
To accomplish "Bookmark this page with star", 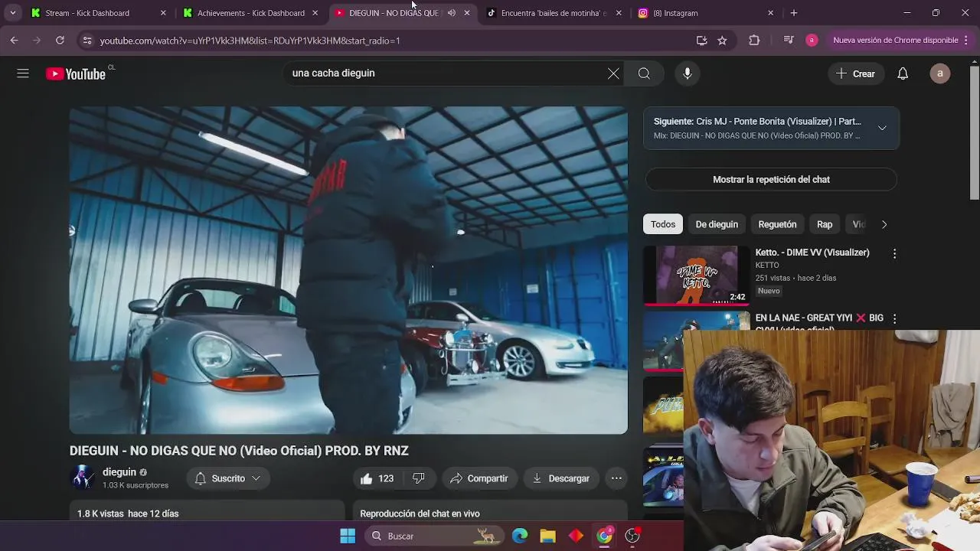I will point(722,40).
